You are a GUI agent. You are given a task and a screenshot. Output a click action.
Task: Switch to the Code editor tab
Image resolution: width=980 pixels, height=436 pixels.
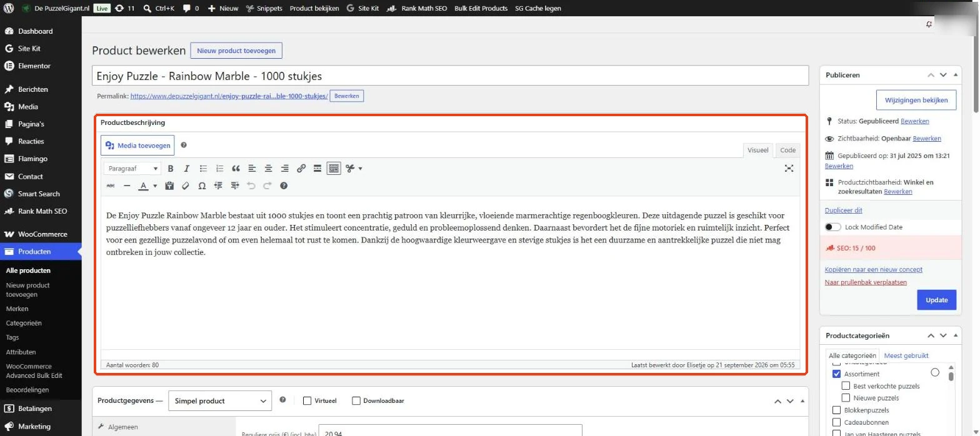coord(787,150)
